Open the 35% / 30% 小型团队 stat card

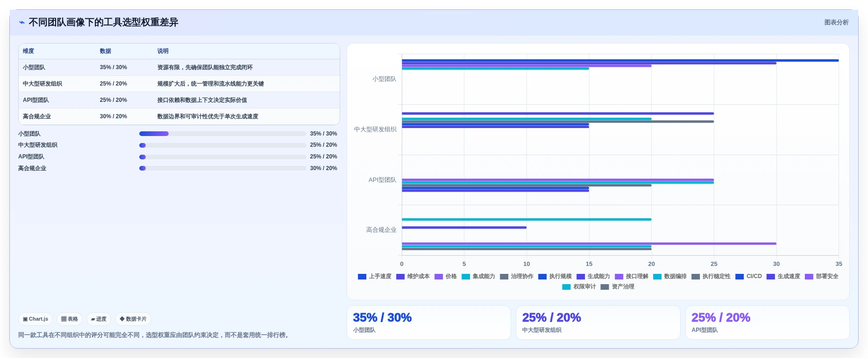pyautogui.click(x=429, y=322)
